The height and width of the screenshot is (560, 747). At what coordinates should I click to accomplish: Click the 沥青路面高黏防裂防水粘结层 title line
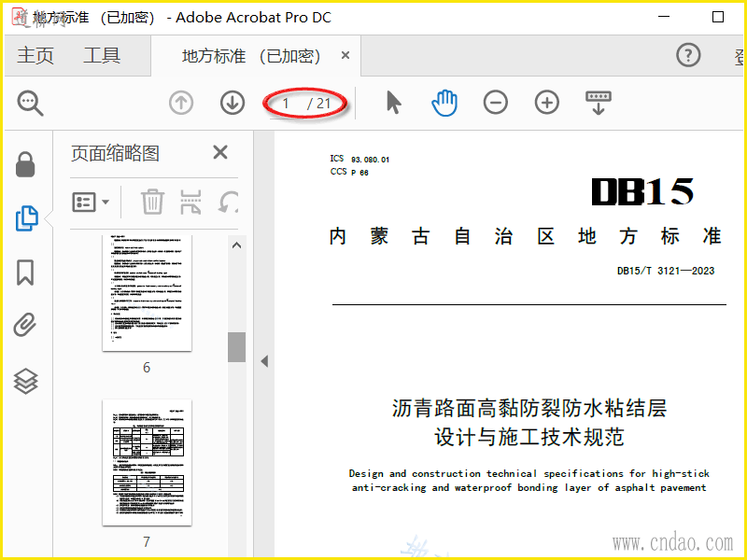click(x=529, y=408)
